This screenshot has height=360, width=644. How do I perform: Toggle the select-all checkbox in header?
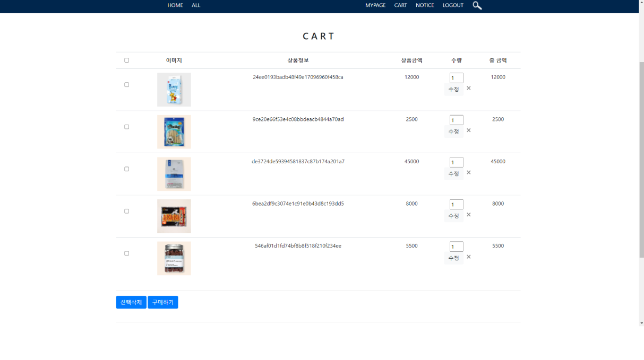(x=126, y=60)
